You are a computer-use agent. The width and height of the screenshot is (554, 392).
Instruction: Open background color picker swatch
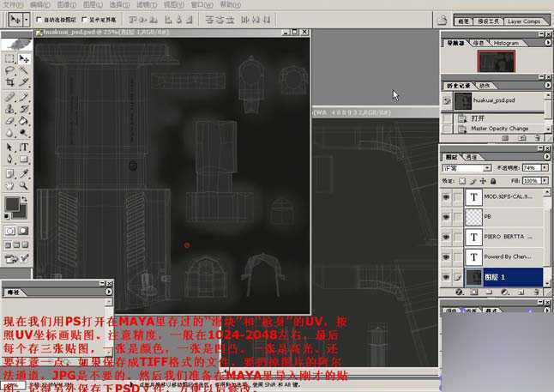click(21, 213)
